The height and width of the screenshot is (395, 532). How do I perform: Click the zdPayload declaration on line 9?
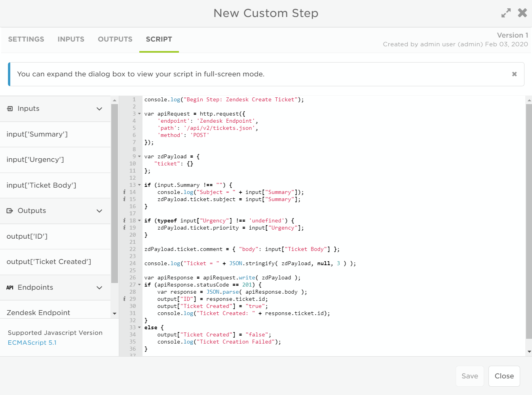tap(172, 157)
